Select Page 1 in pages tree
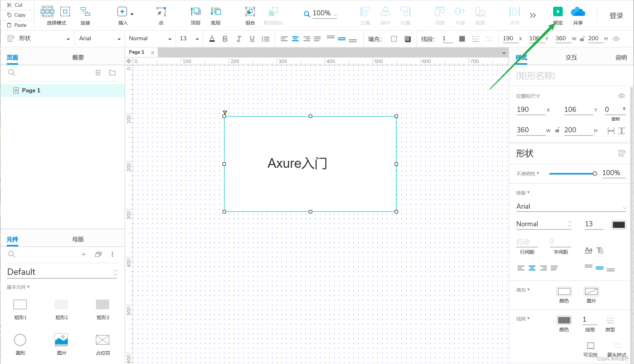Screen dimensions: 634x364 click(x=63, y=90)
